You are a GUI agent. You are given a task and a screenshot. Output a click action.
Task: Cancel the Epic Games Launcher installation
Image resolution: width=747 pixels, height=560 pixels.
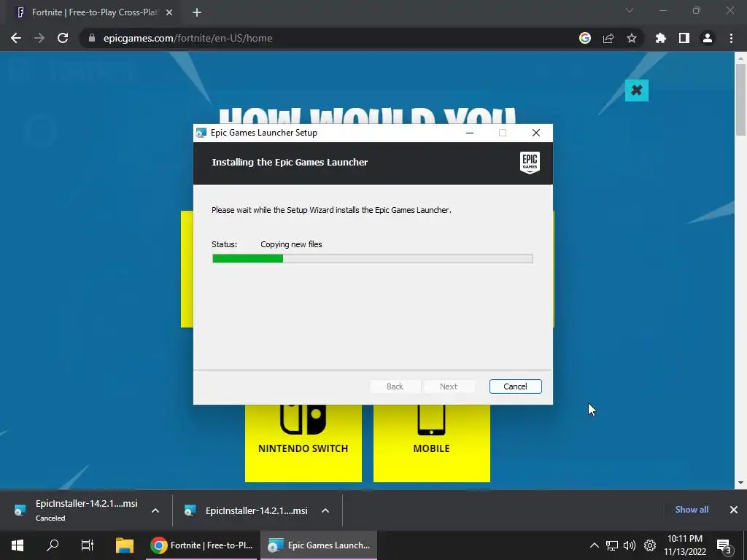click(515, 386)
